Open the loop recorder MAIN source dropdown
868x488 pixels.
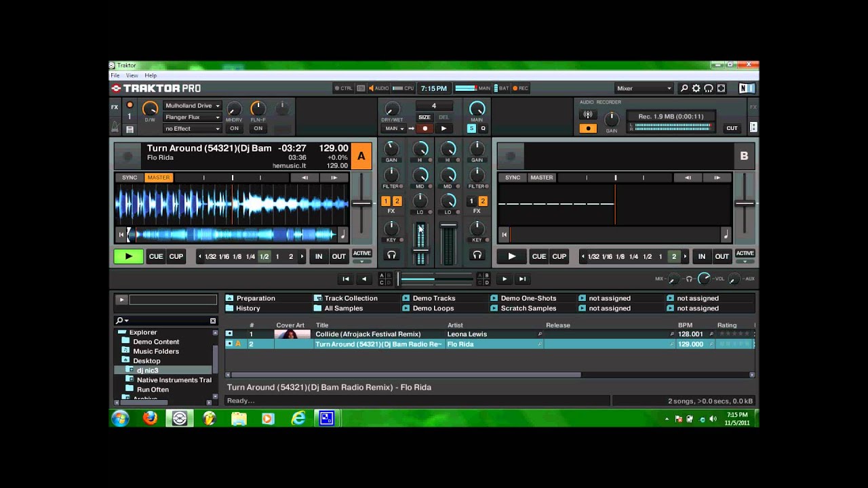[393, 128]
